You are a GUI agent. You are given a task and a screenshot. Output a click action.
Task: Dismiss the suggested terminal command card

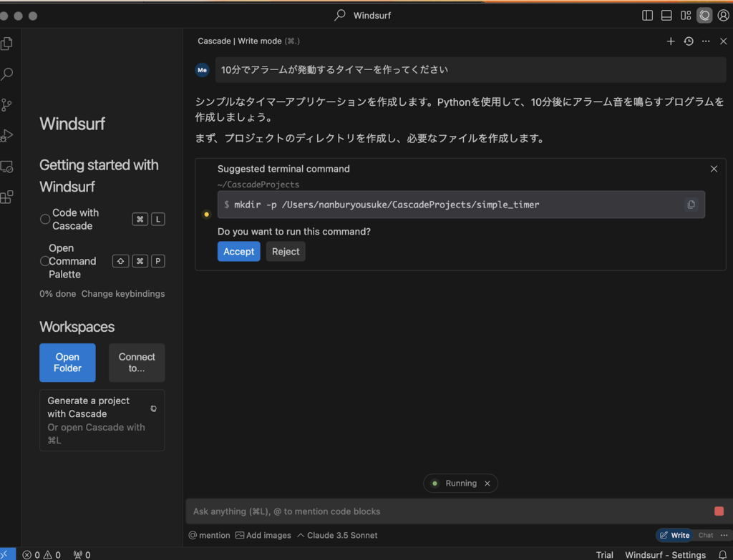pos(714,169)
